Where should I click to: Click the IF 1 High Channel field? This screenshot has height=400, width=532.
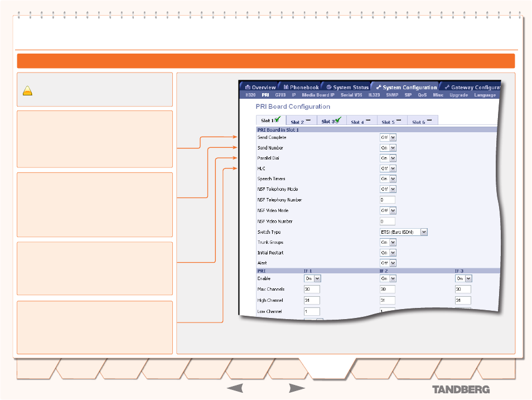click(x=312, y=301)
